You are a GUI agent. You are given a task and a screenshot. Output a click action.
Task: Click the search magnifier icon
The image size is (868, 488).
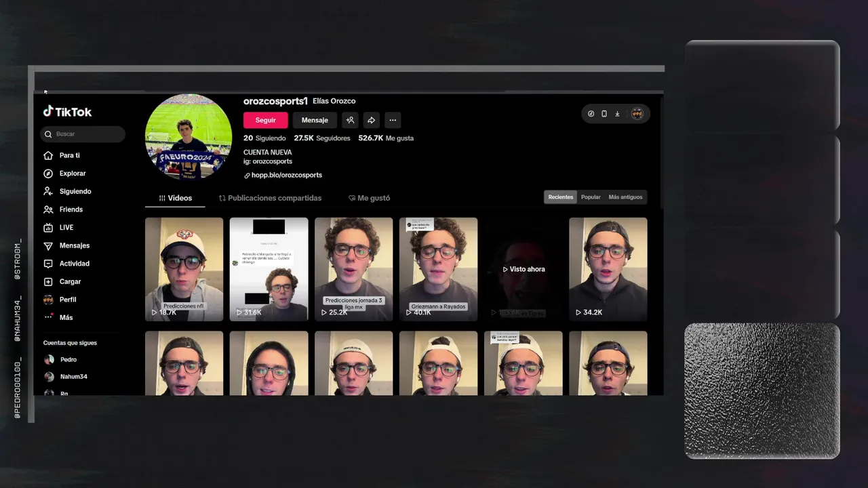48,134
